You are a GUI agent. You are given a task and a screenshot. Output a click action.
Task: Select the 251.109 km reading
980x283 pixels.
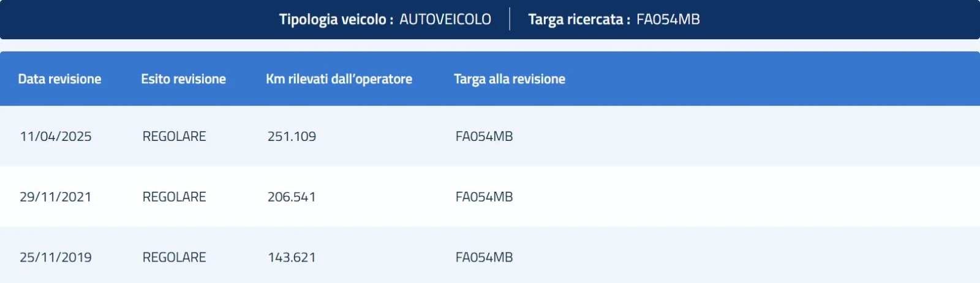click(292, 137)
